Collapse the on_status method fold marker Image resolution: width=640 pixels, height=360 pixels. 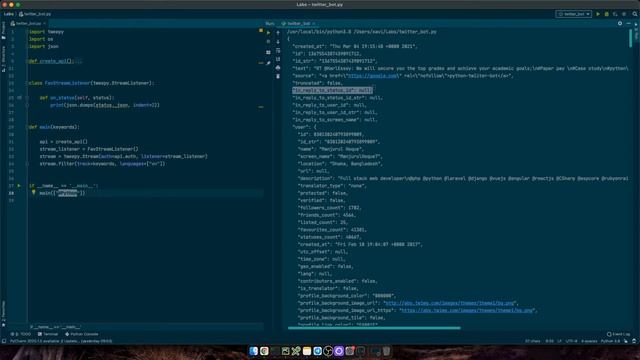click(27, 98)
